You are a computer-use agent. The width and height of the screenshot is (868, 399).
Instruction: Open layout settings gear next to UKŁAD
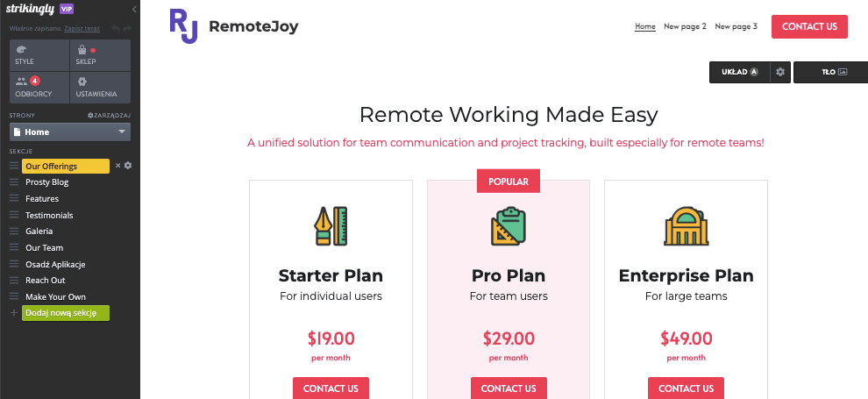(x=780, y=72)
